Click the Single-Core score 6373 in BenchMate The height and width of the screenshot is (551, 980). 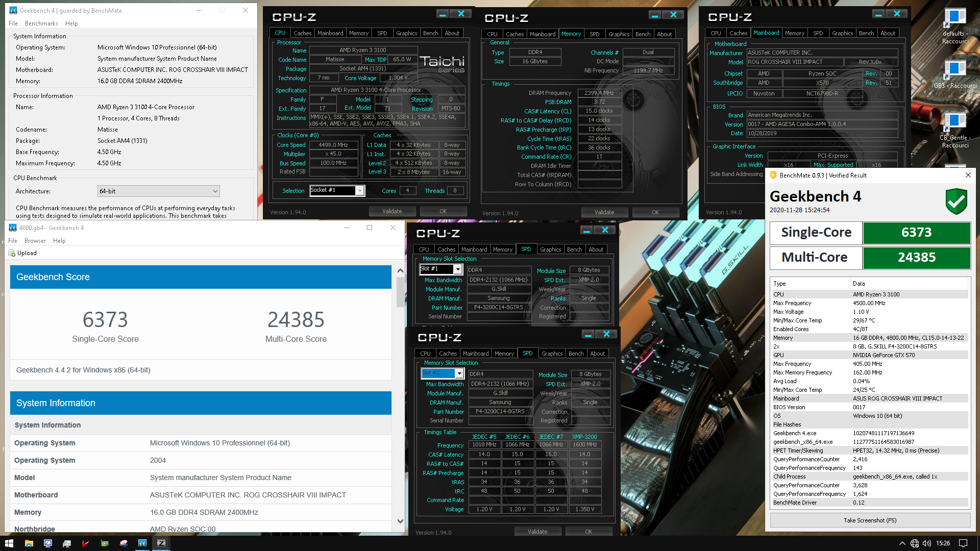(x=917, y=233)
